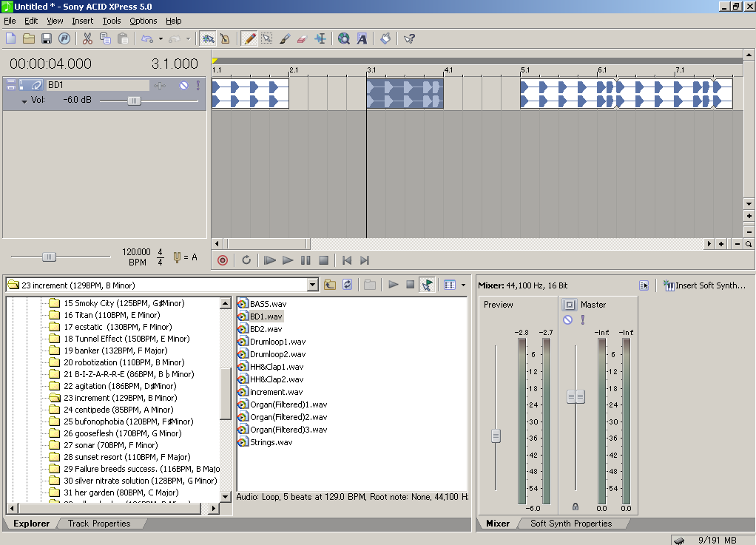This screenshot has height=545, width=756.
Task: Solo the BD1 track
Action: [x=198, y=85]
